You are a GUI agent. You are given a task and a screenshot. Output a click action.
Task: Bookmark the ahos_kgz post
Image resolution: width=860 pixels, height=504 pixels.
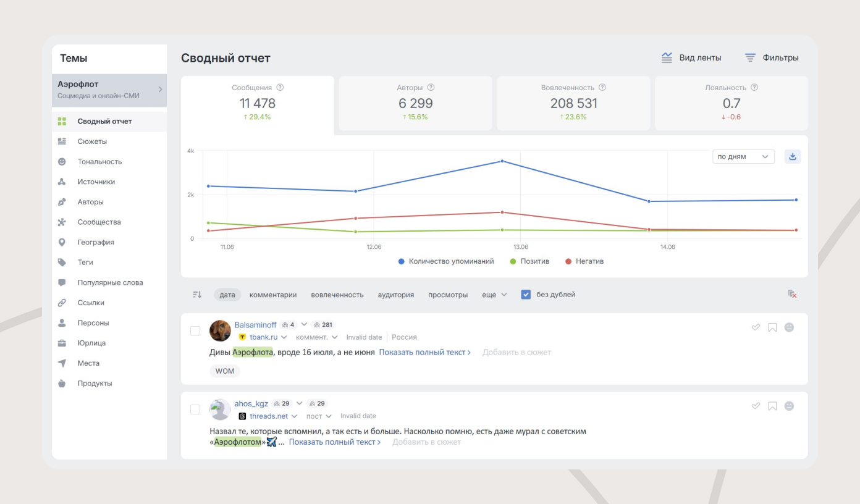[x=772, y=406]
